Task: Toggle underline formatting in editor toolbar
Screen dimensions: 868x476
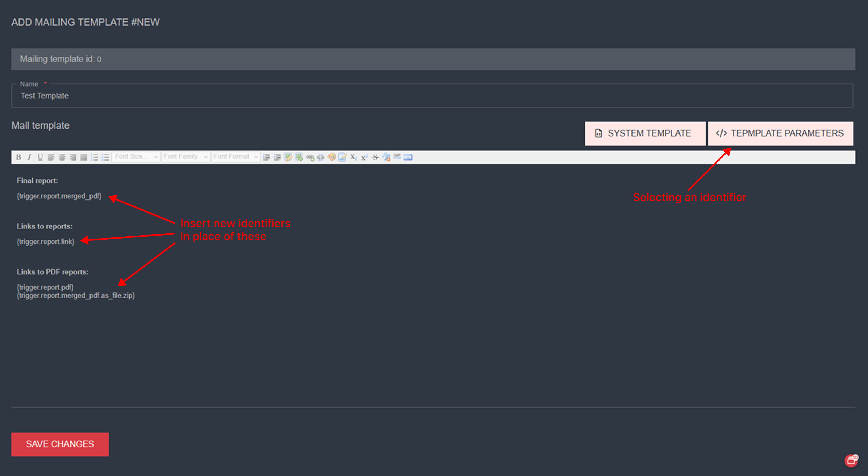Action: (40, 157)
